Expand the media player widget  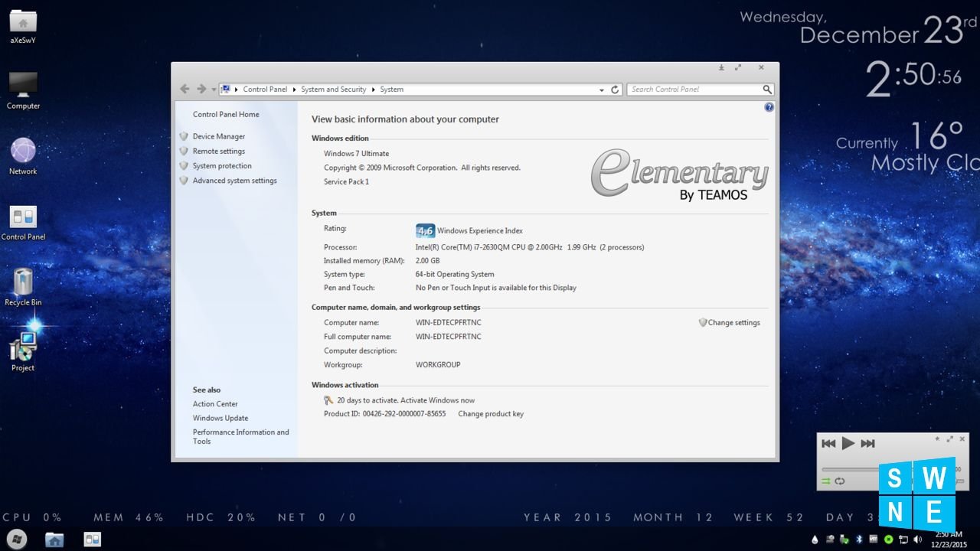click(950, 439)
